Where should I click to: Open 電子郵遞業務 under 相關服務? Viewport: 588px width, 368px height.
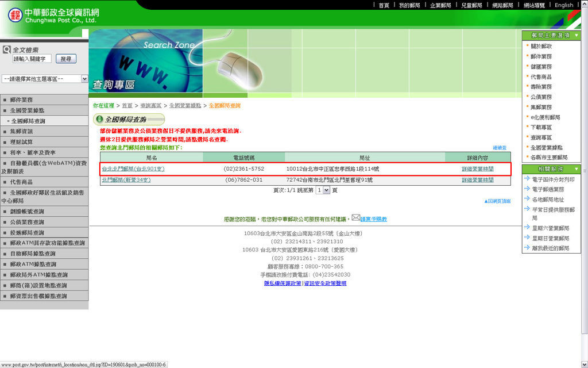(548, 190)
